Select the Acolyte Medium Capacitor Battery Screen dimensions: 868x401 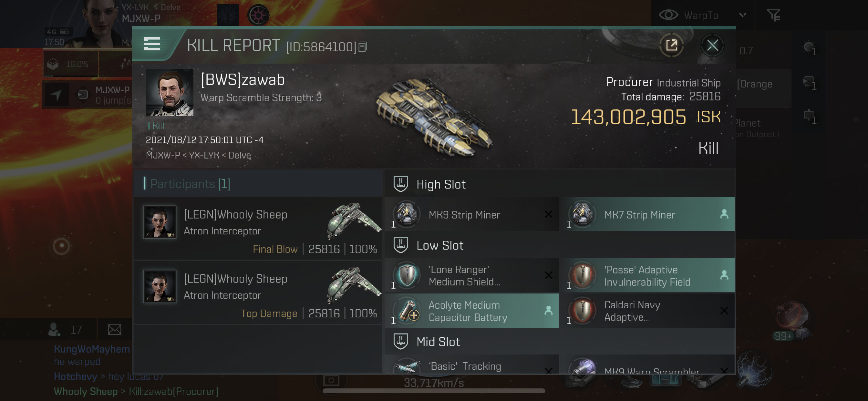tap(472, 311)
